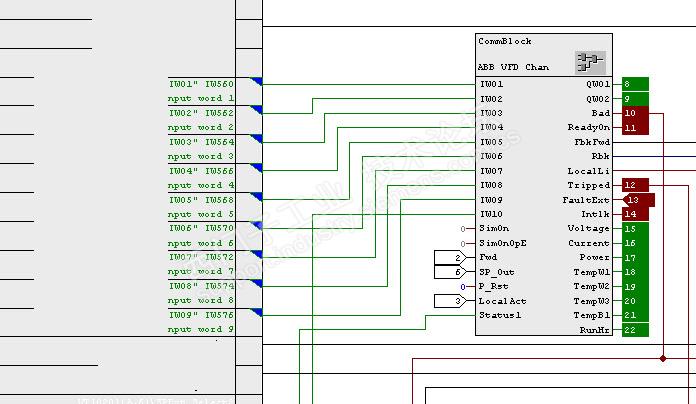The height and width of the screenshot is (404, 696).
Task: Click blue triangle marker beside IW560 entry
Action: (x=256, y=81)
